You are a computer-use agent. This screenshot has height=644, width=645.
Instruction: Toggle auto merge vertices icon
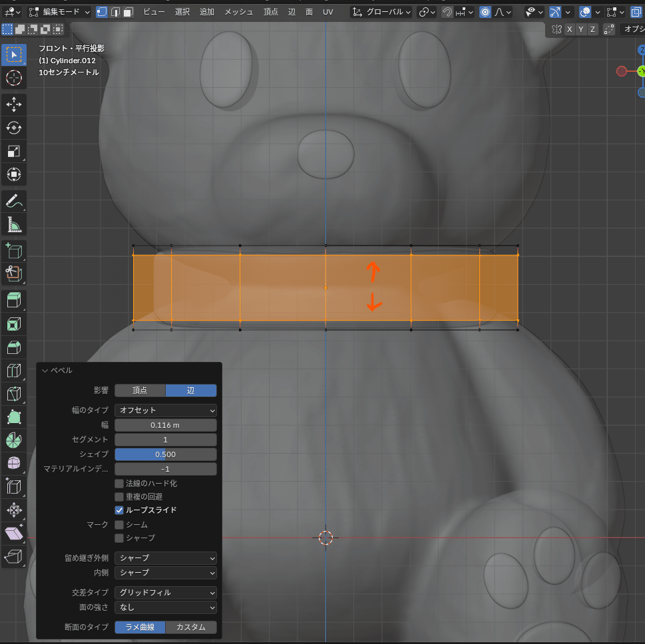click(x=609, y=29)
